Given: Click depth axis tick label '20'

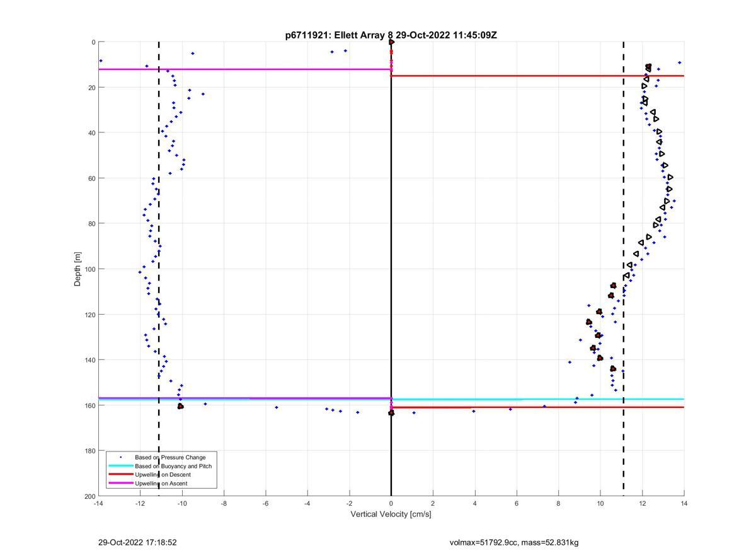Looking at the screenshot, I should click(92, 88).
